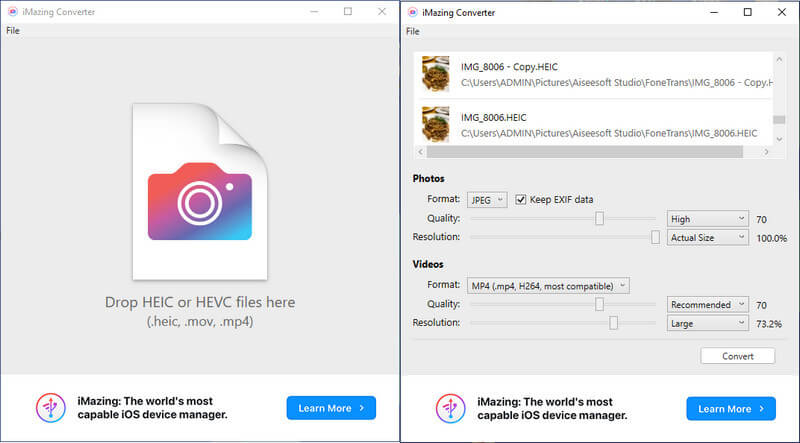This screenshot has height=443, width=800.
Task: Select IMG_8006.HEIC thumbnail
Action: [436, 125]
